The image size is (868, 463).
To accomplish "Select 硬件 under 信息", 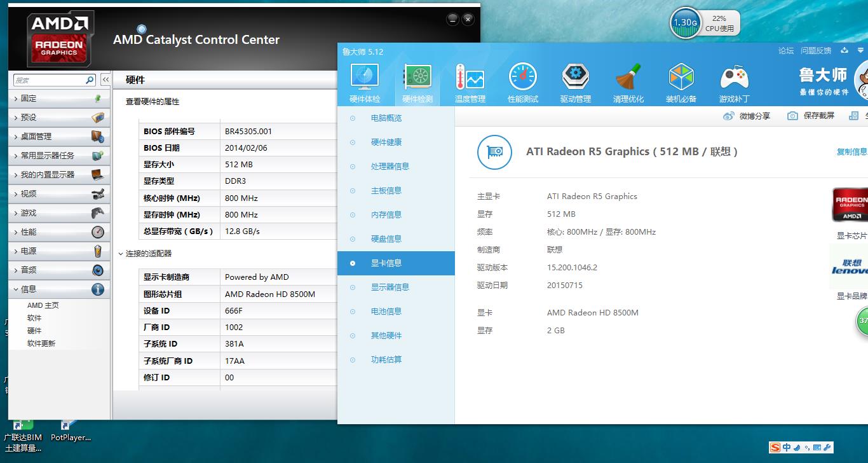I will 34,331.
